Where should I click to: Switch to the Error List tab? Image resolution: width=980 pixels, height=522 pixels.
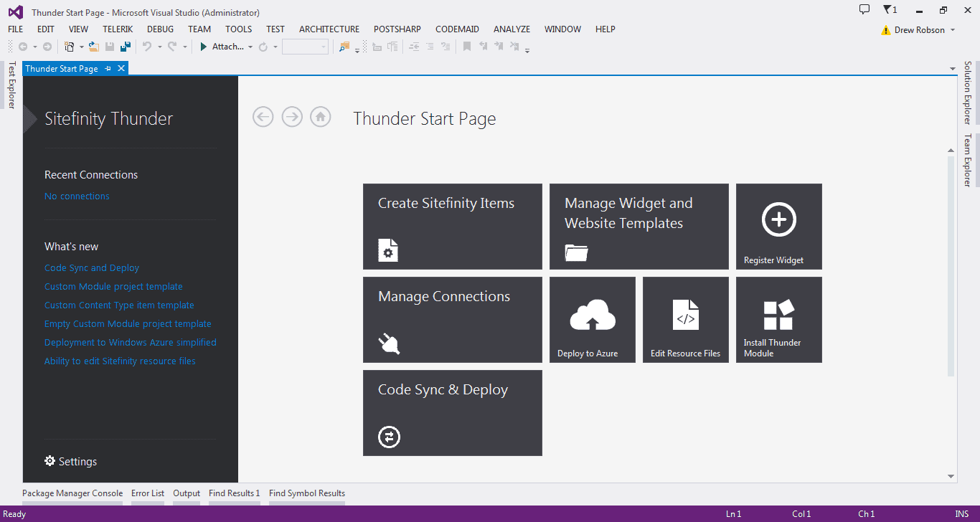coord(148,493)
